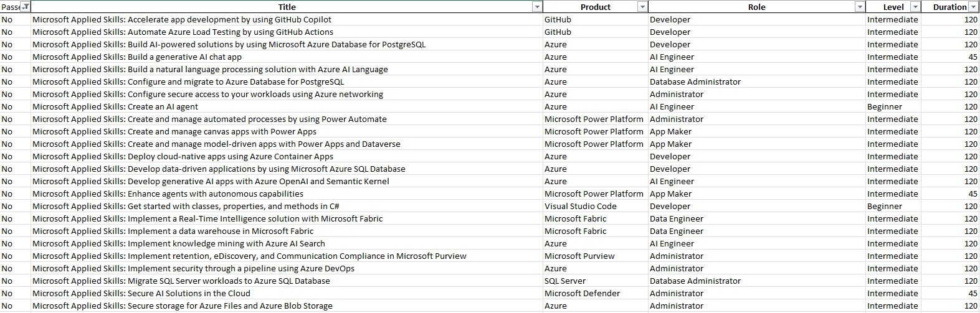Open the Duration column filter dropdown
980x313 pixels.
[x=973, y=7]
